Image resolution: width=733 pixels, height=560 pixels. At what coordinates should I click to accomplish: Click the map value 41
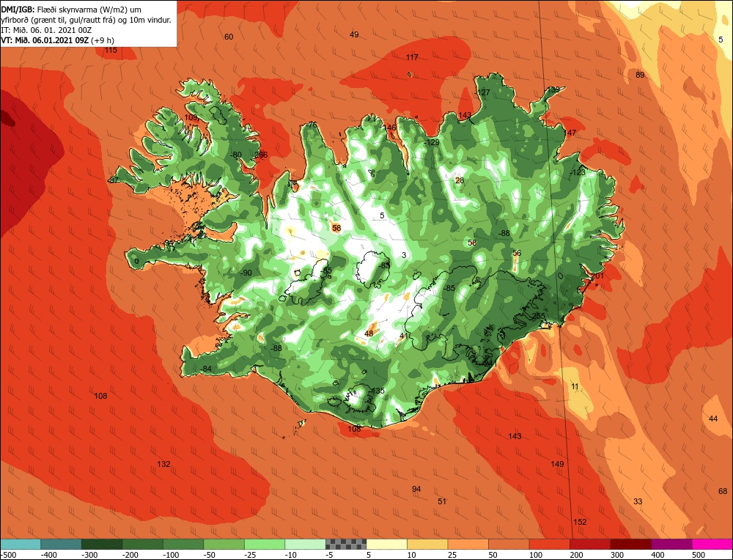(x=404, y=336)
